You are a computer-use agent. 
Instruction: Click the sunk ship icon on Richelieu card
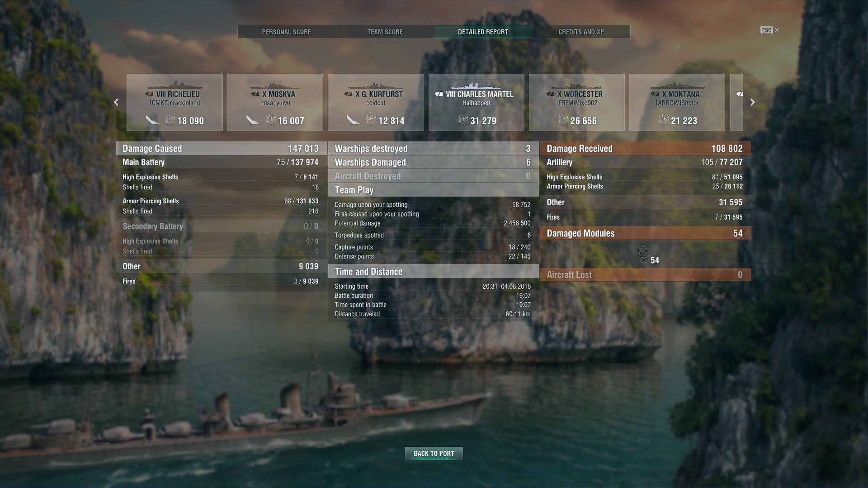point(152,120)
